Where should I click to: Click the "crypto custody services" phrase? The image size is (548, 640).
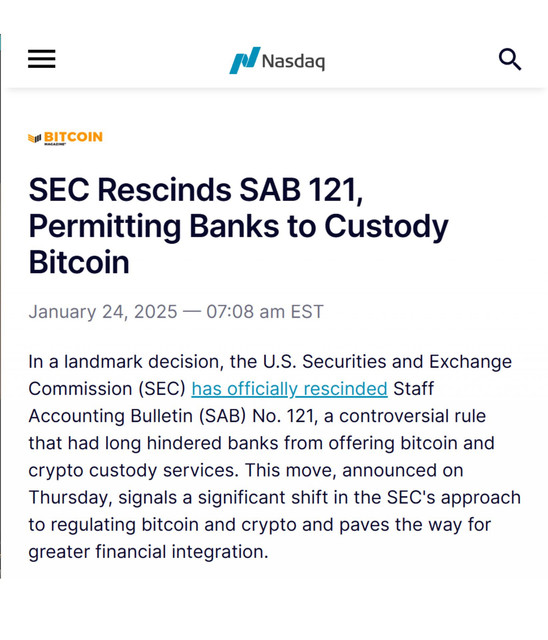pos(133,471)
